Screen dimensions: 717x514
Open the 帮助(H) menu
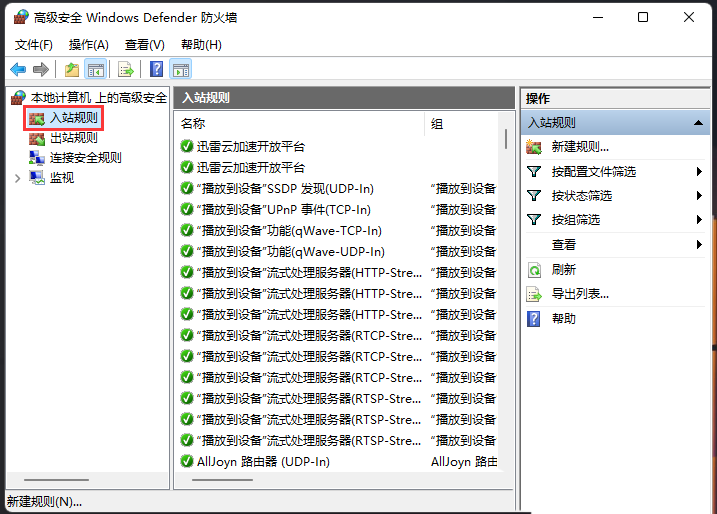click(201, 45)
